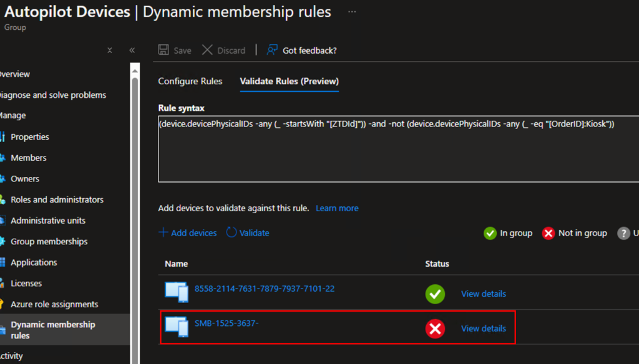Click the Discard X icon
Screen dimensions: 639x364
pyautogui.click(x=208, y=50)
